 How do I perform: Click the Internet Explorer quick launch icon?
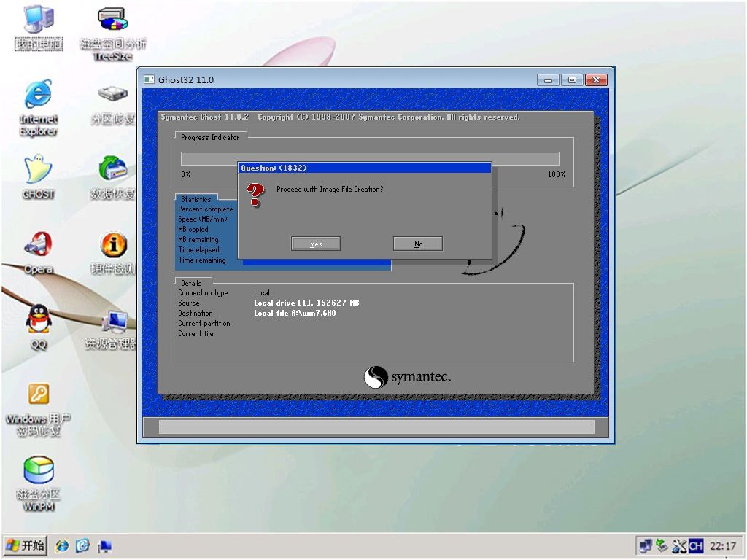pyautogui.click(x=62, y=545)
